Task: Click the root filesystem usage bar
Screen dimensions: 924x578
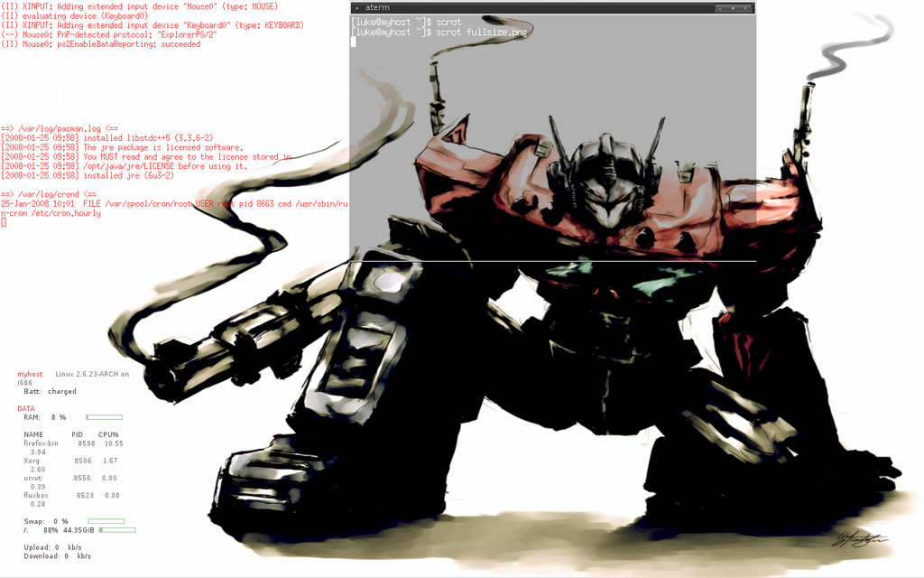Action: (x=117, y=530)
